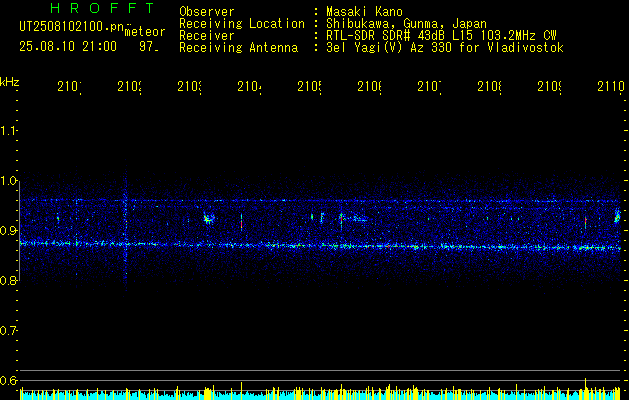Select the RTL-SDR SDR# 43dB receiver description
Image resolution: width=629 pixels, height=400 pixels.
click(x=441, y=36)
